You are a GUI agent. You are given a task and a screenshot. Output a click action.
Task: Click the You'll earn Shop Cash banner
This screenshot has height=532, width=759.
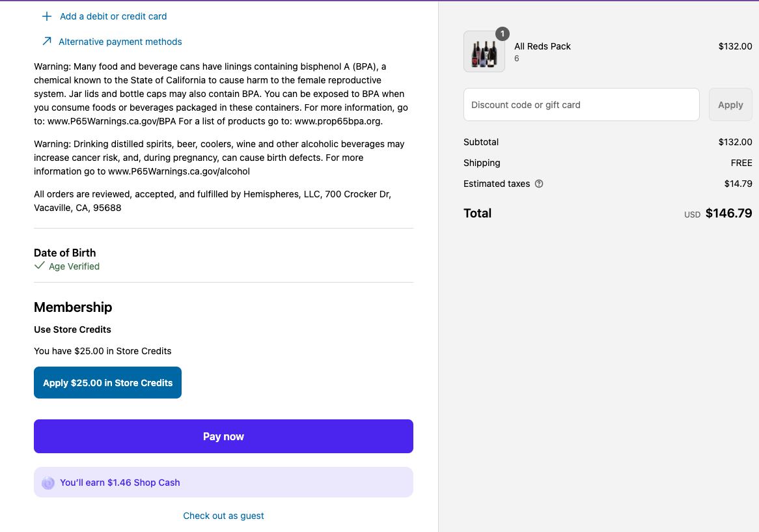tap(224, 482)
